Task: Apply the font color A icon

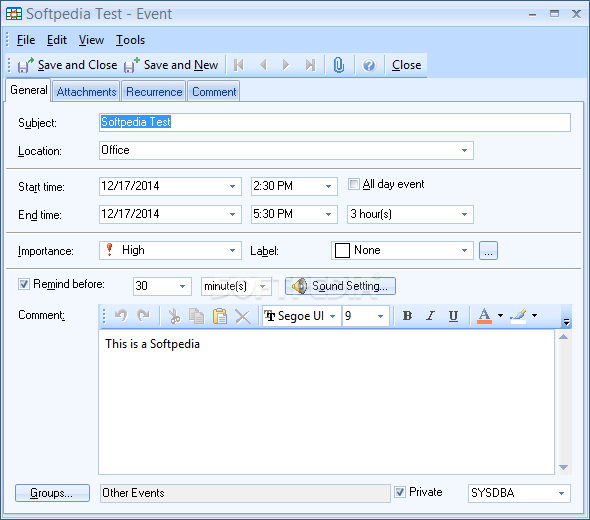Action: click(484, 316)
